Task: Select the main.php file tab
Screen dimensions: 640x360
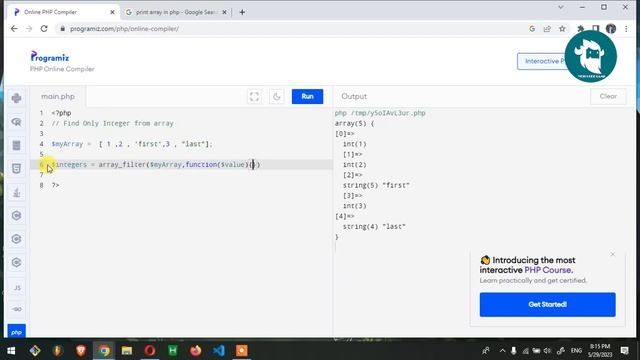Action: coord(58,97)
